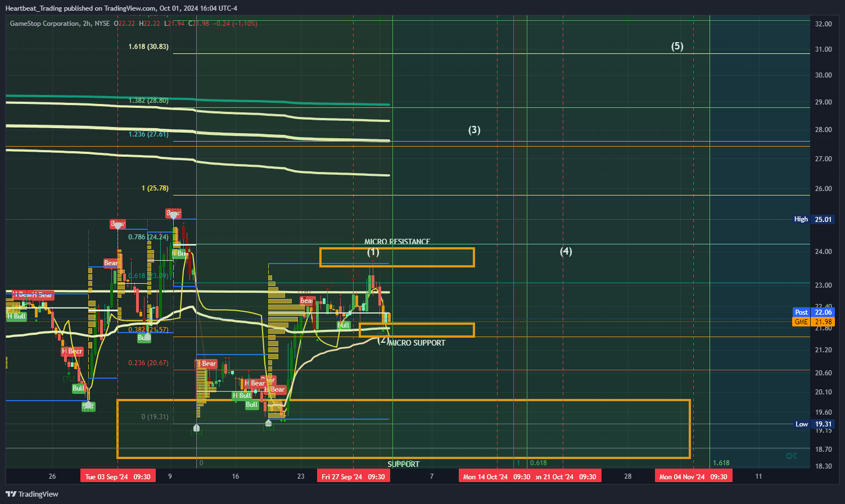
Task: Click the Mon 14 Oct '24 date marker
Action: pos(497,476)
